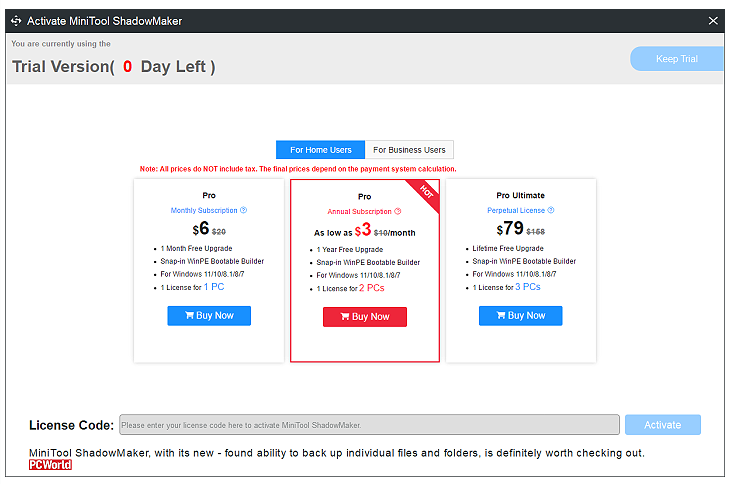Open Monthly Subscription link

click(204, 210)
